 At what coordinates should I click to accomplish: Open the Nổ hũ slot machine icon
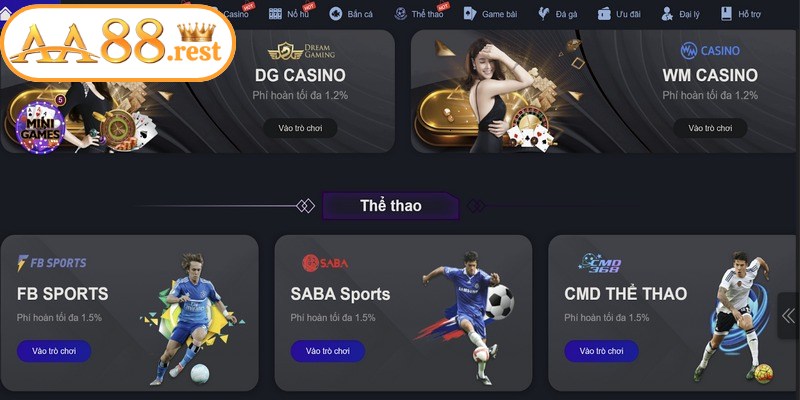(x=275, y=14)
